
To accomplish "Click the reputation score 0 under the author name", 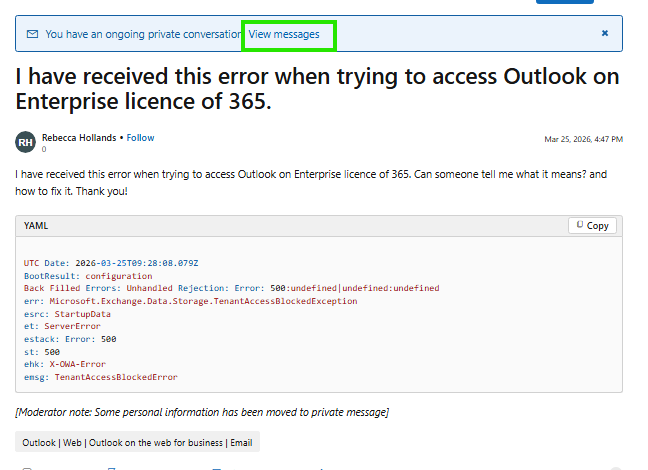I will pos(44,149).
